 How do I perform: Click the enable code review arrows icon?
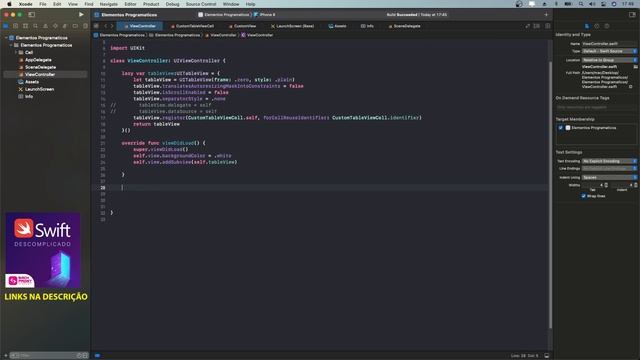tap(527, 26)
